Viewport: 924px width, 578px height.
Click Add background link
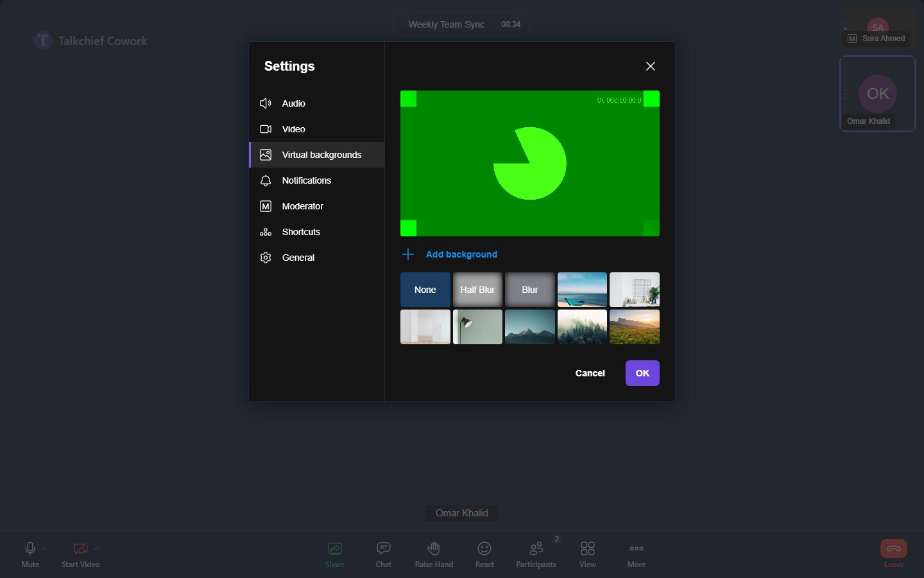461,254
